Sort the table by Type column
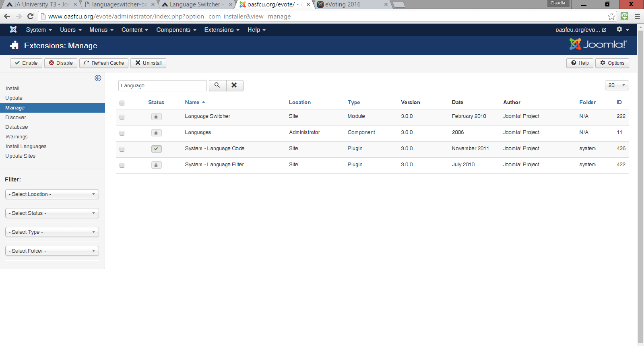644x346 pixels. [354, 103]
